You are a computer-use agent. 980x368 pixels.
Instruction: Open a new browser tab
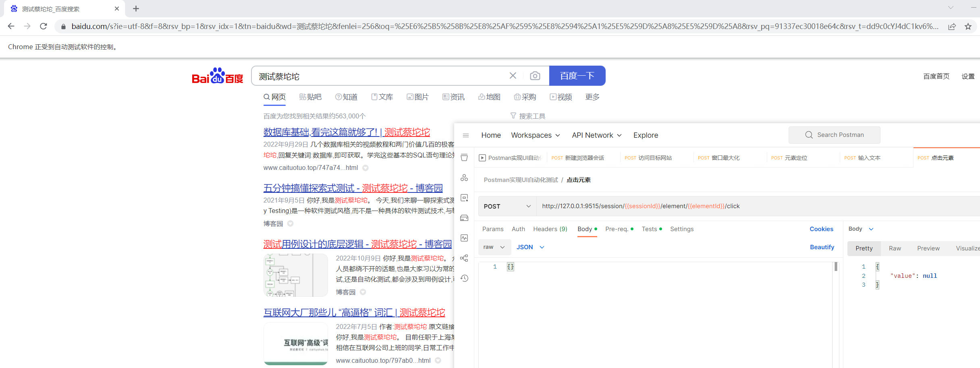click(136, 8)
